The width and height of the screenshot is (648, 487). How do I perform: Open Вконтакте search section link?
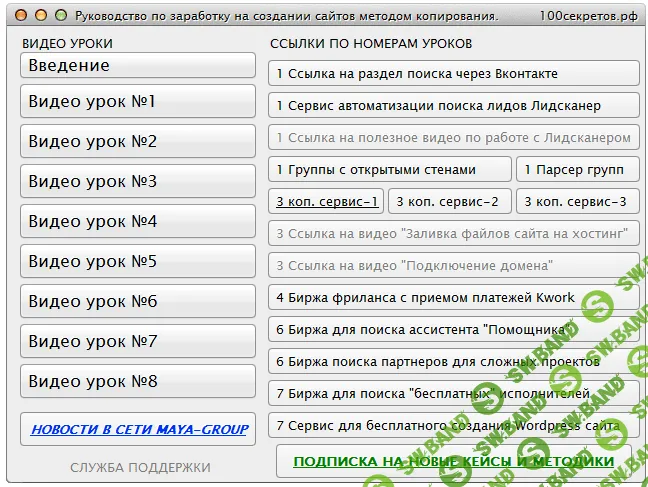(453, 74)
